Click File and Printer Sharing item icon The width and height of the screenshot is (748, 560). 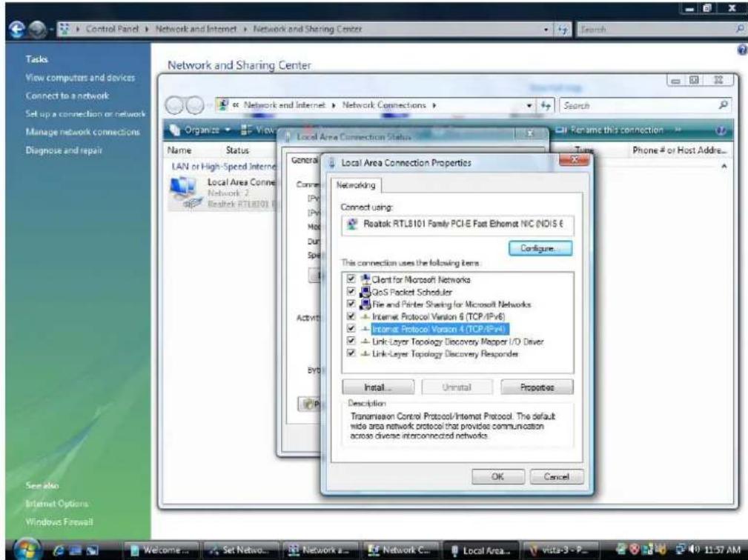click(365, 304)
